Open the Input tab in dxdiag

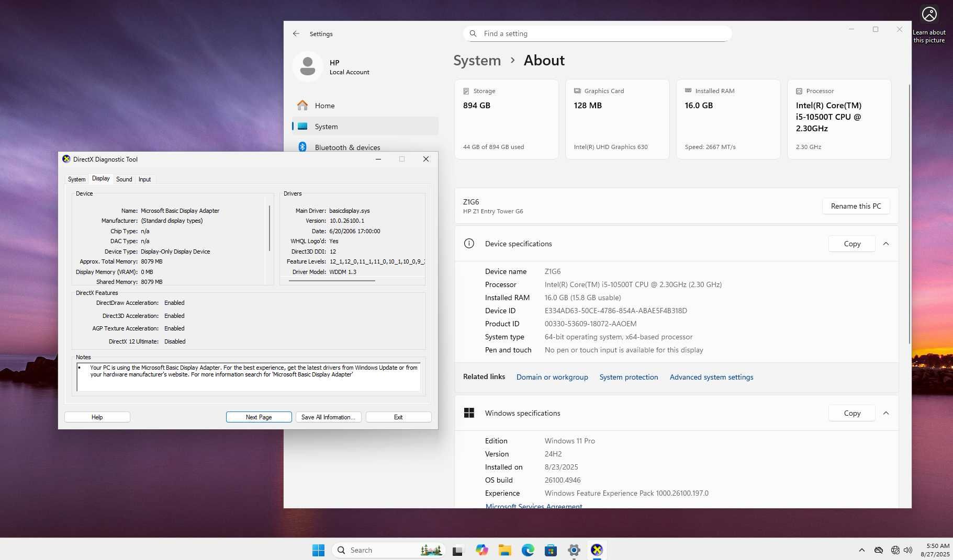coord(144,179)
